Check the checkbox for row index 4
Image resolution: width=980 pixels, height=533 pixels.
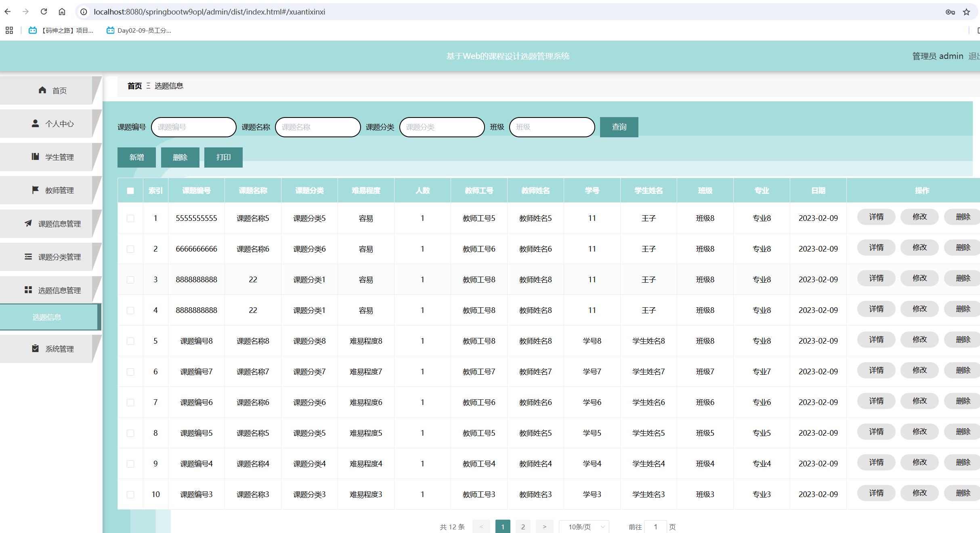click(130, 310)
